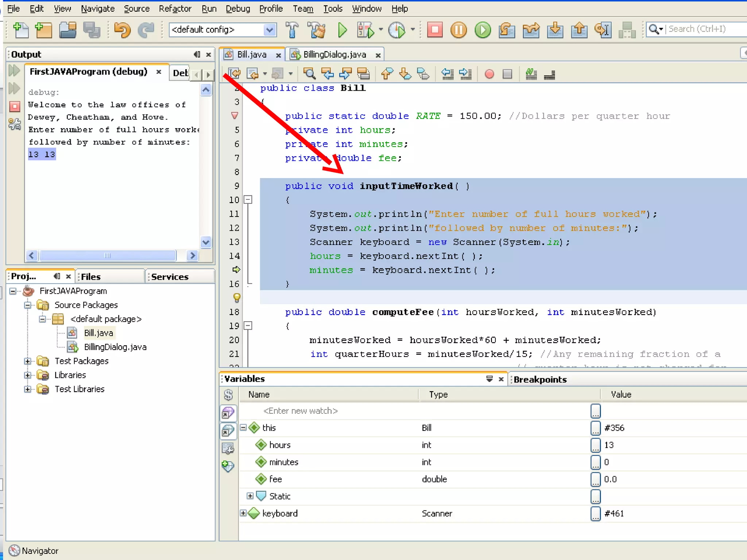The width and height of the screenshot is (747, 560).
Task: Click the Clean and Build broom-hammer icon
Action: (316, 30)
